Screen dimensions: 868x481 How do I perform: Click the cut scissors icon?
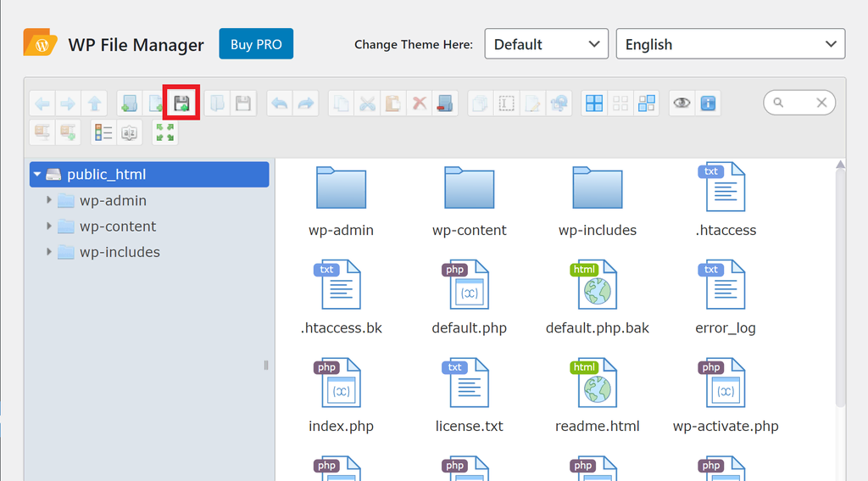(367, 103)
